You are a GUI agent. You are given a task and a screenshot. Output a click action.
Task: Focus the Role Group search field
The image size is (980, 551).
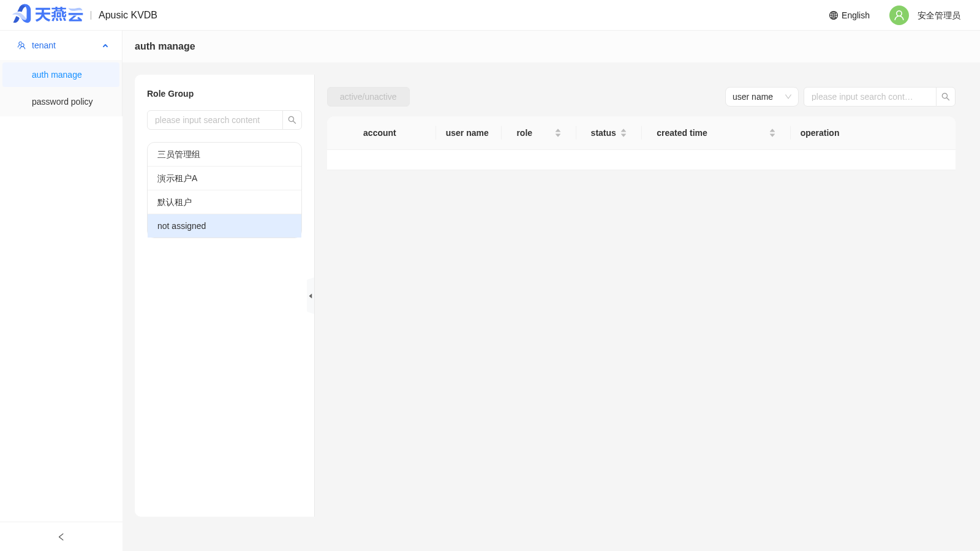(215, 120)
